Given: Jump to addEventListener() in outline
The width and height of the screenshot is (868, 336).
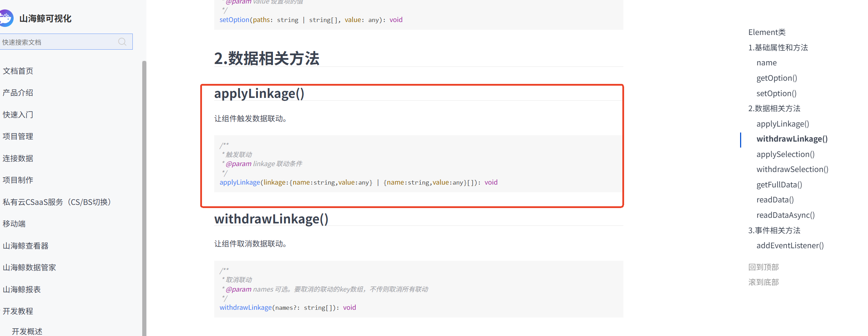Looking at the screenshot, I should [x=790, y=245].
